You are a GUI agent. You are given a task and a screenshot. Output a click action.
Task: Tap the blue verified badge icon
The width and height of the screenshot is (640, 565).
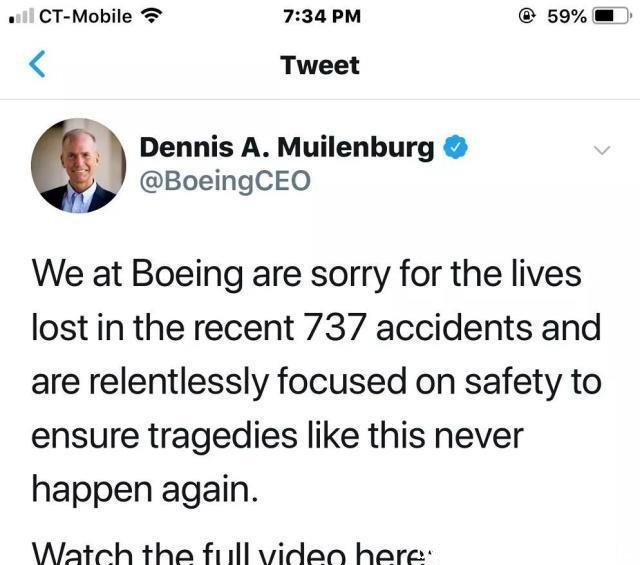coord(456,148)
